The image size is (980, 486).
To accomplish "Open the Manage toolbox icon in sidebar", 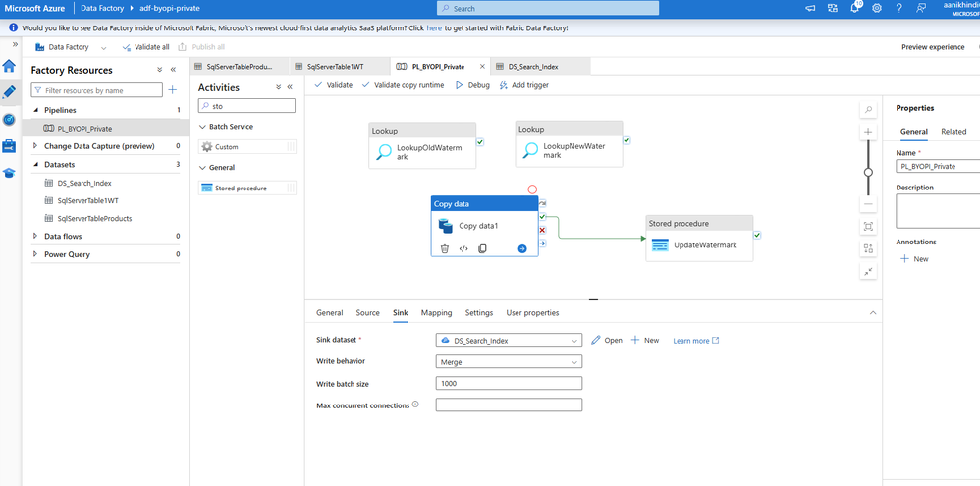I will click(x=9, y=145).
